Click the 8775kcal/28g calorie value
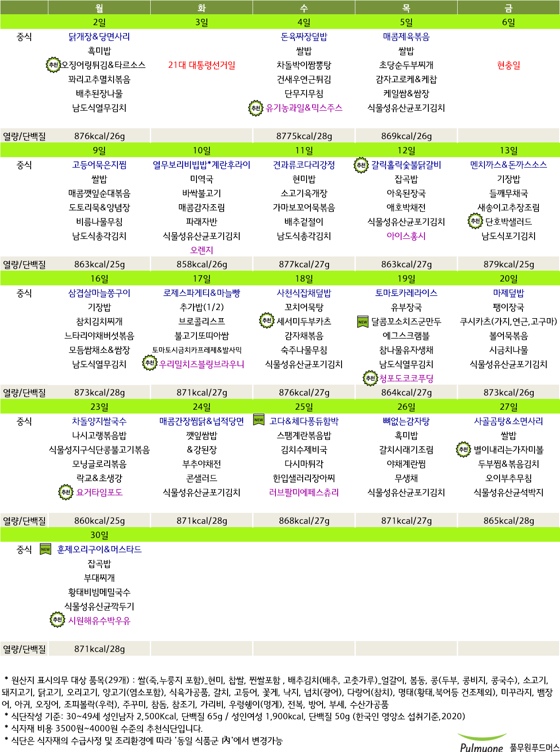Screen dimensions: 560x752 pyautogui.click(x=304, y=136)
